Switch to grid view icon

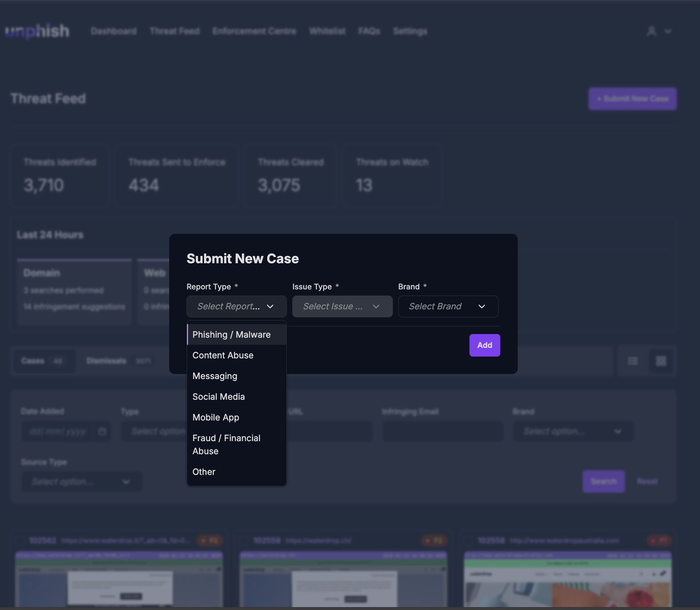tap(661, 361)
